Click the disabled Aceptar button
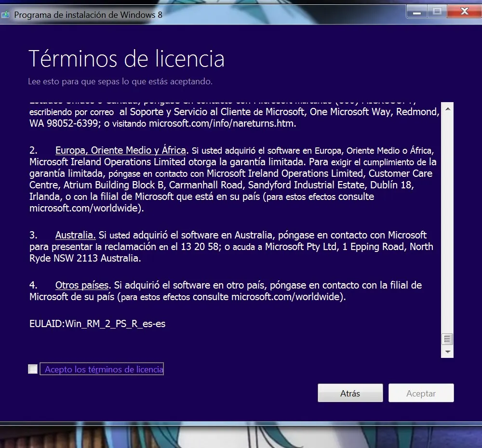482x448 pixels. (421, 393)
